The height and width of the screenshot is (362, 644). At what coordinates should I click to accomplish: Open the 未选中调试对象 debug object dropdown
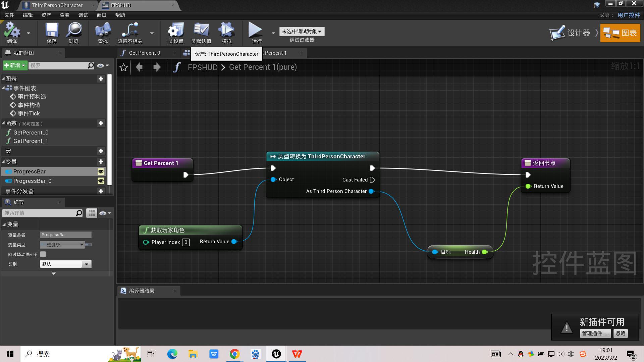pos(301,31)
